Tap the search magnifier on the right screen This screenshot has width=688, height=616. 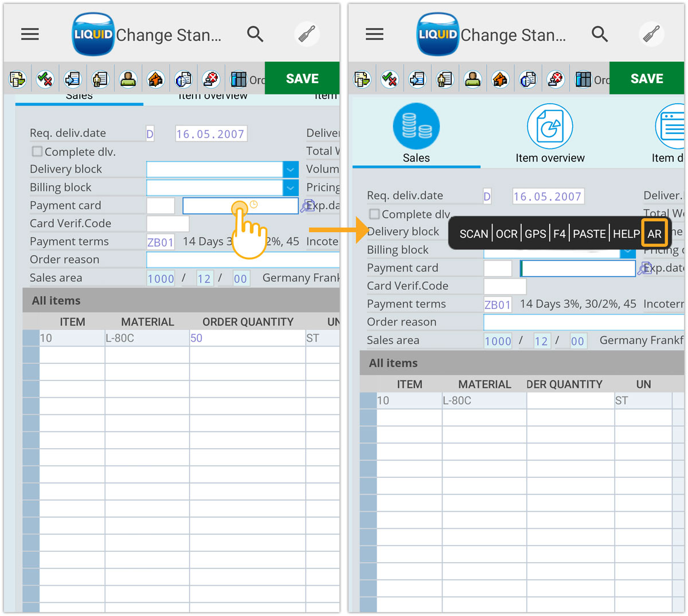point(600,34)
